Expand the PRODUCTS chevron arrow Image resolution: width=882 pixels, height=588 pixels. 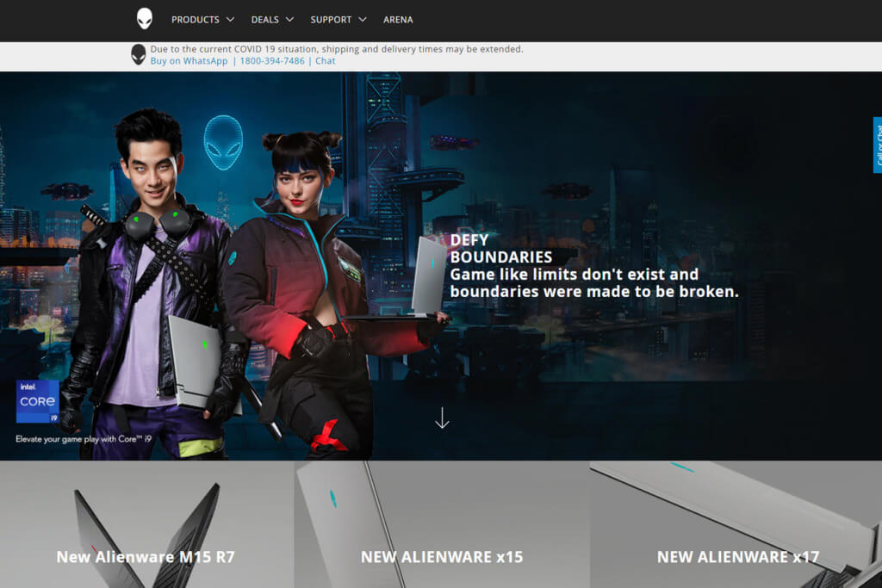(230, 20)
